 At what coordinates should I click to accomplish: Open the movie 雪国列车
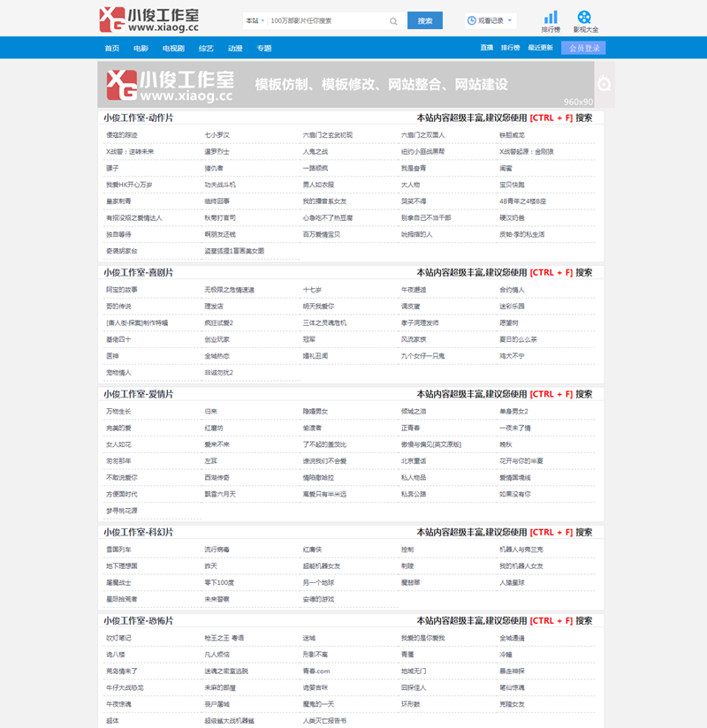(x=118, y=550)
